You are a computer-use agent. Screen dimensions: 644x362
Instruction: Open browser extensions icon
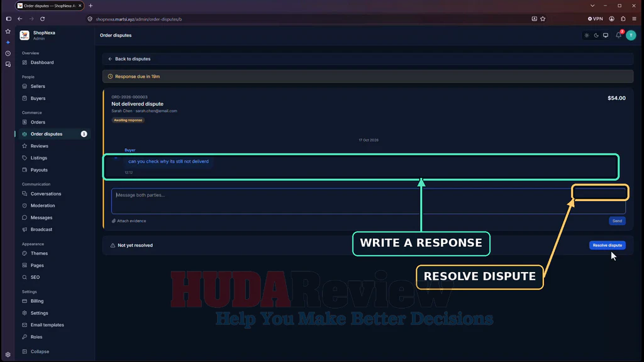[x=623, y=19]
